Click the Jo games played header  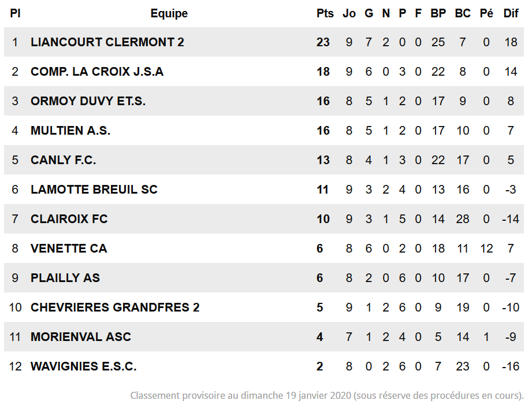click(349, 13)
